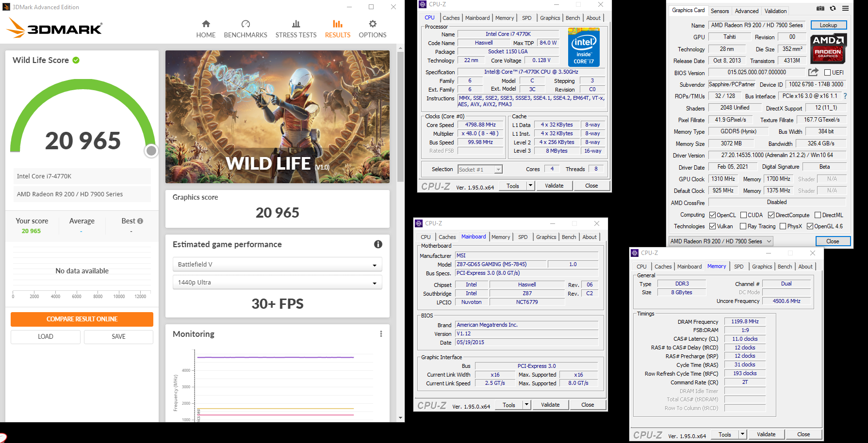The width and height of the screenshot is (868, 443).
Task: Toggle the PhysX checkbox
Action: point(783,226)
